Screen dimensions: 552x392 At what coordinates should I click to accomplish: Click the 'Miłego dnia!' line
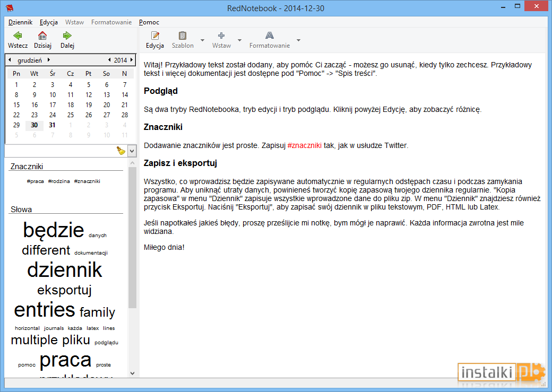point(164,247)
